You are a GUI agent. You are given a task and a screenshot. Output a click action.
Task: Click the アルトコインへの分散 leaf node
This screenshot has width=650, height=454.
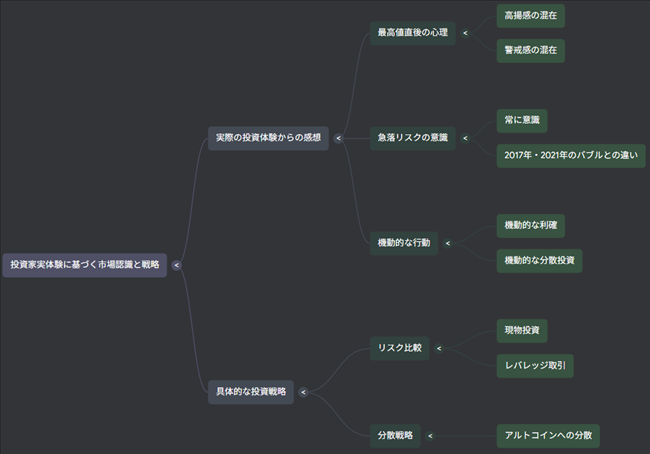click(x=549, y=435)
